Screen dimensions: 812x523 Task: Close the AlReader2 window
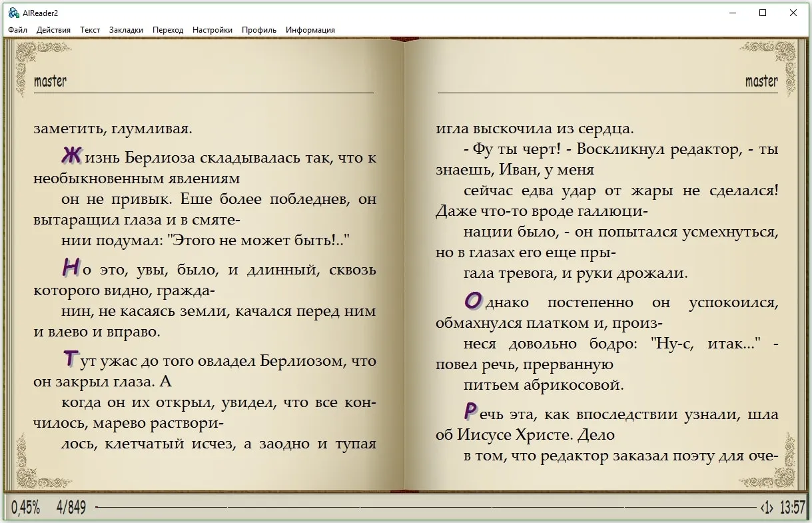[x=793, y=13]
